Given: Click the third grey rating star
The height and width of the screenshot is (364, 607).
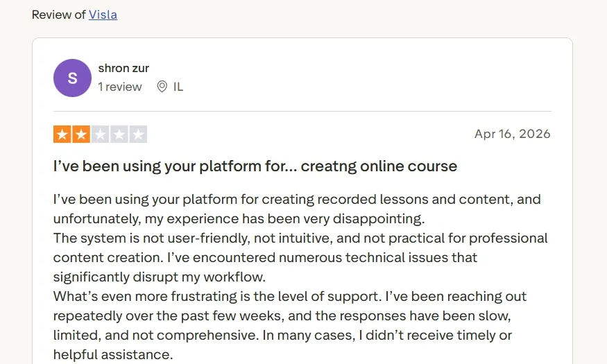Looking at the screenshot, I should (100, 135).
